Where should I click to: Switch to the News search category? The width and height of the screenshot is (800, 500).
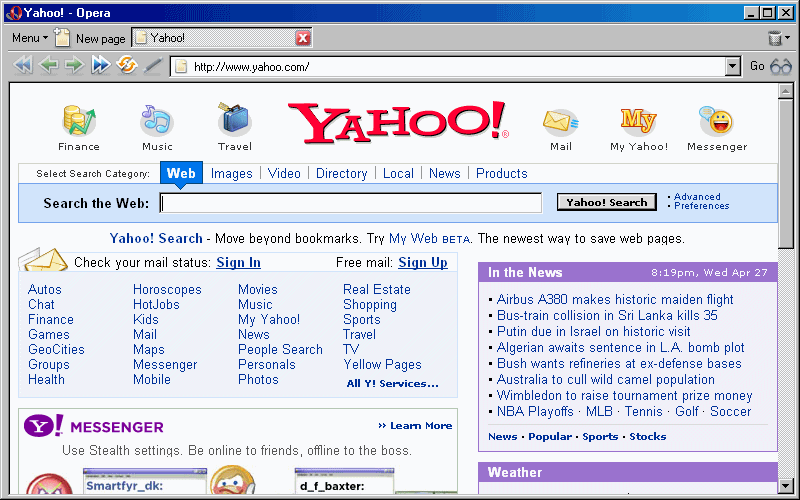[444, 173]
